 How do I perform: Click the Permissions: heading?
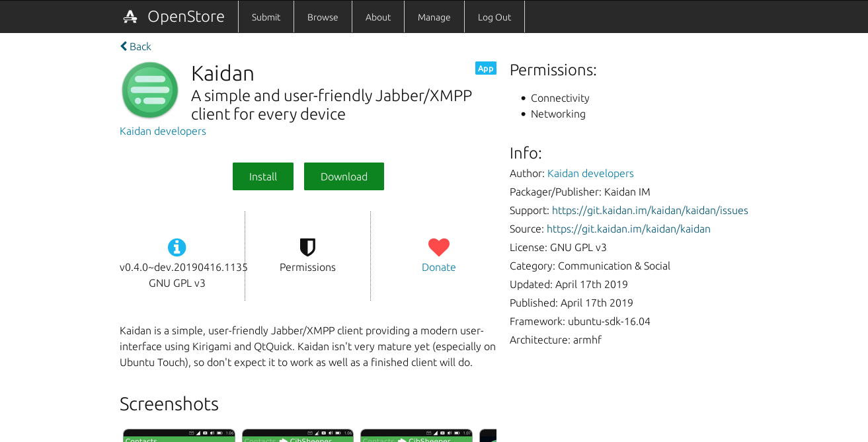tap(553, 70)
